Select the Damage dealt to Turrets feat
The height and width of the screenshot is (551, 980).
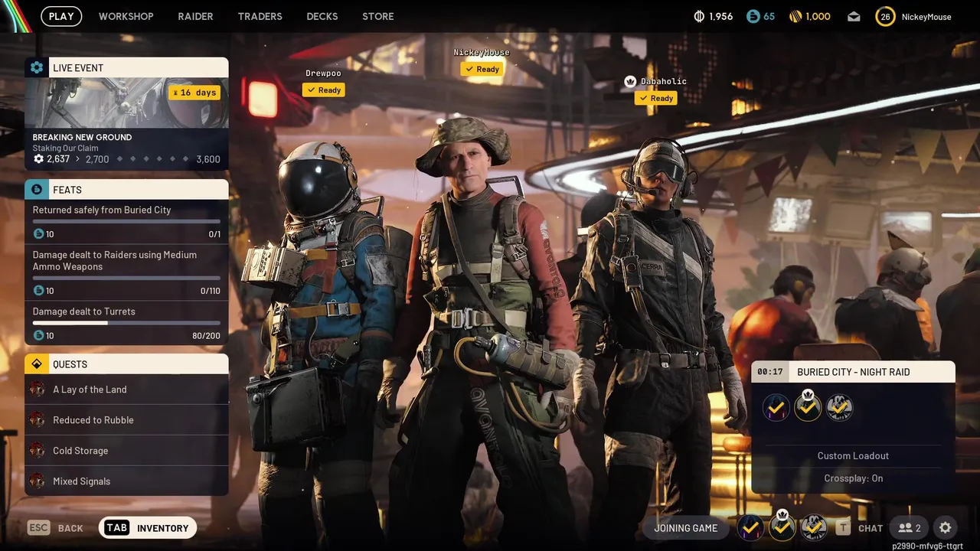pyautogui.click(x=126, y=323)
